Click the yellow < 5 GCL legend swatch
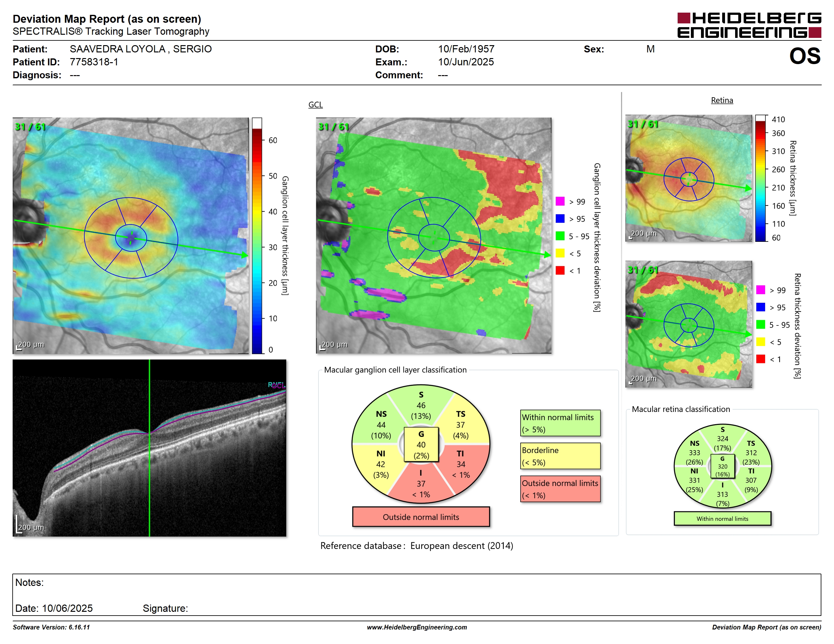834x644 pixels. (x=560, y=253)
